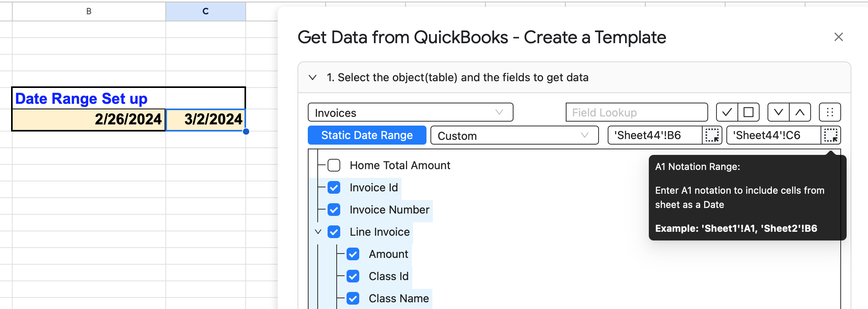The image size is (868, 309).
Task: Select cell containing 3/2/2024
Action: click(206, 120)
